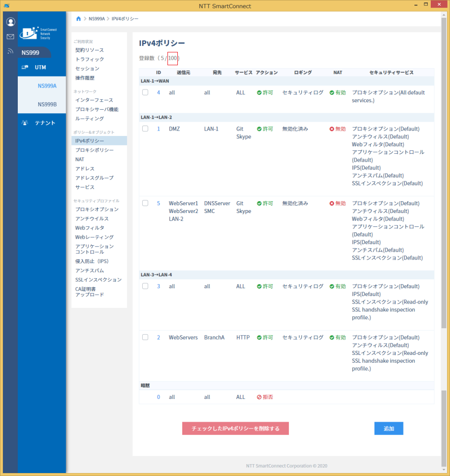The image size is (450, 476).
Task: Open プロキシポリシー page
Action: 94,150
